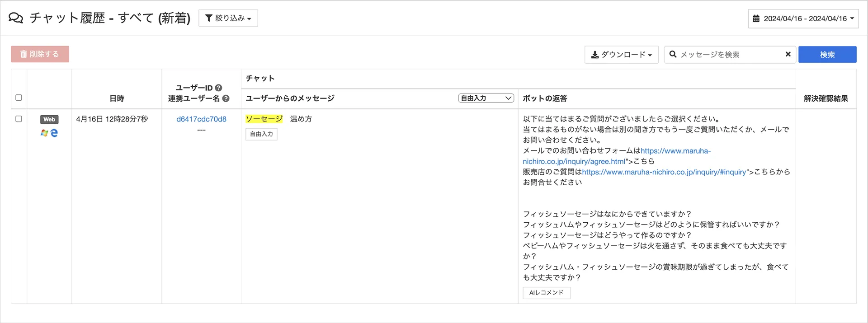Click the calendar icon in date range

tap(756, 19)
